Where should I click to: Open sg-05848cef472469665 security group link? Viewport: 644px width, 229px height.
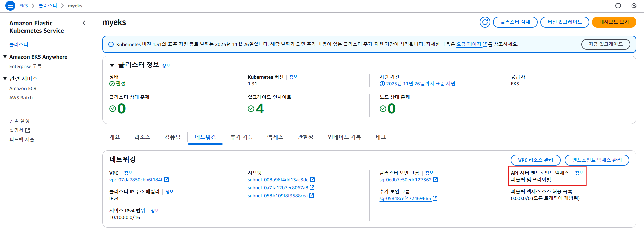pyautogui.click(x=405, y=198)
